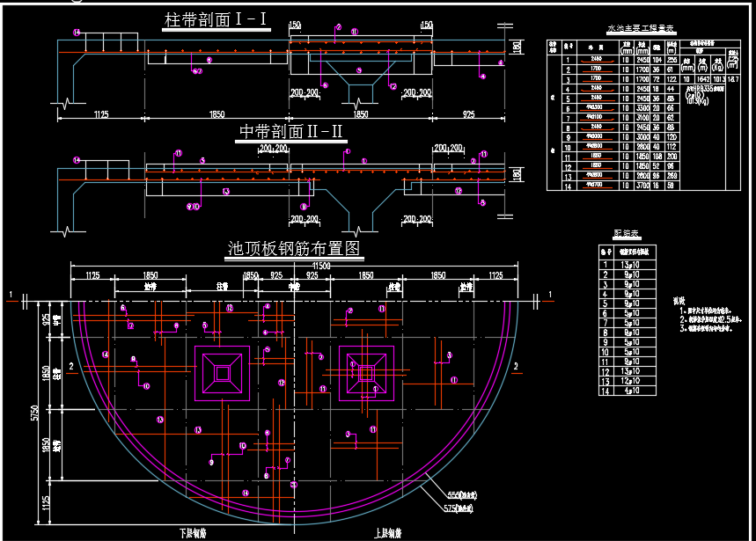Click the '下层钢筋' label below the plan
Image resolution: width=756 pixels, height=541 pixels.
[193, 533]
